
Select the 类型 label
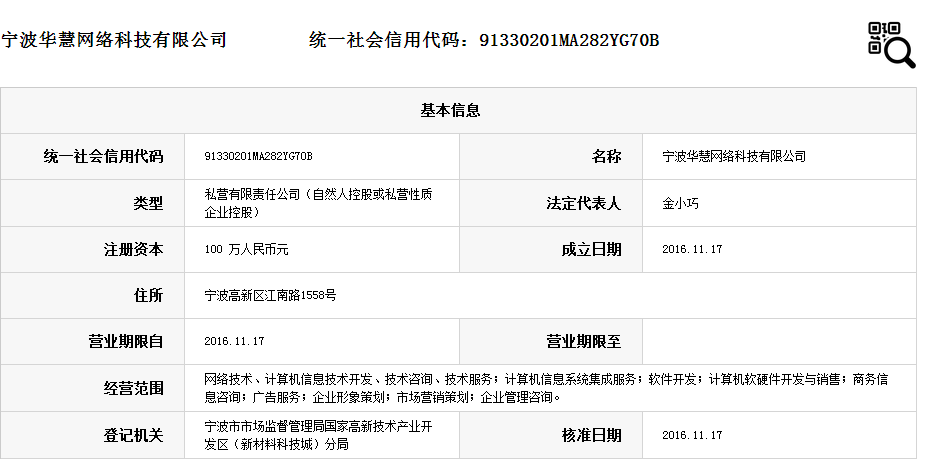[148, 204]
